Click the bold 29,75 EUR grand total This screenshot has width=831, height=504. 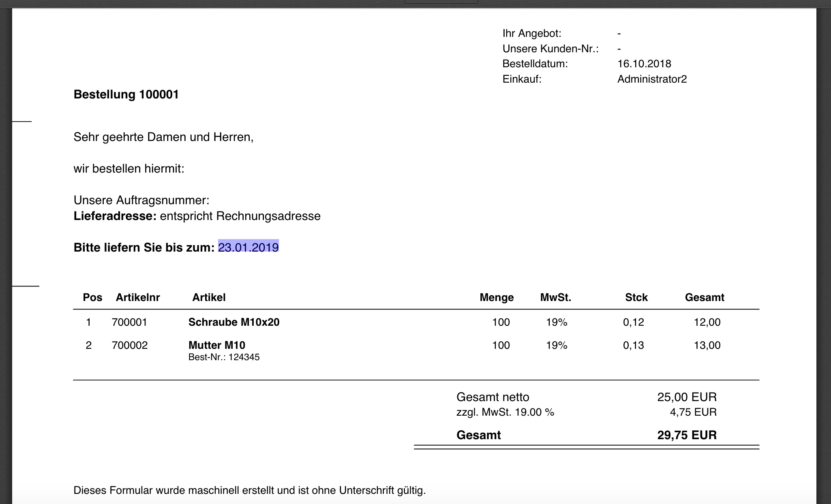coord(687,435)
